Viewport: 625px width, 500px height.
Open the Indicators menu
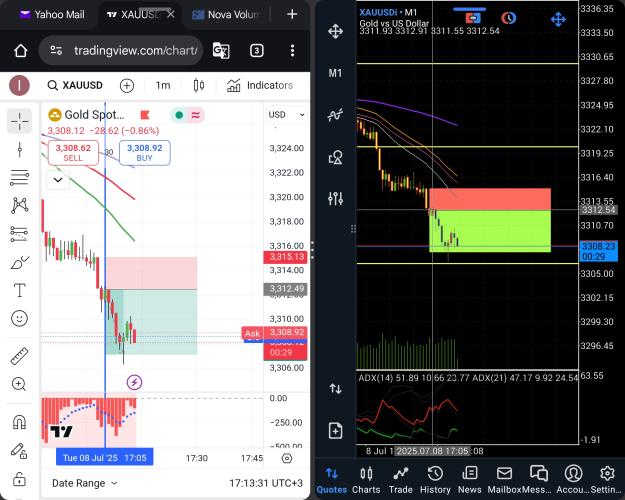pos(260,85)
